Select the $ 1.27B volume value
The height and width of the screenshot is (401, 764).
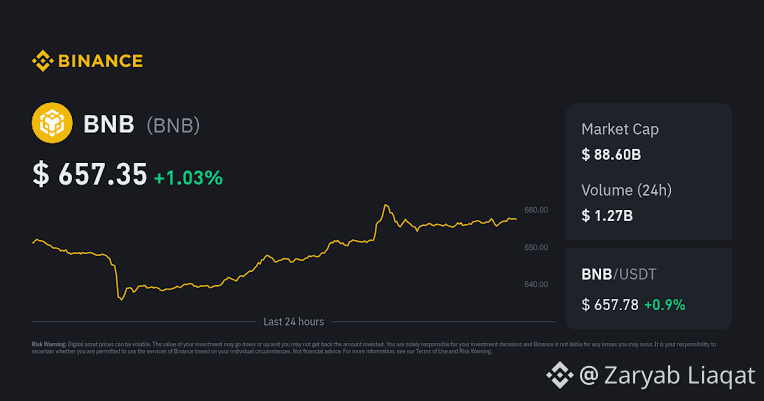click(x=607, y=215)
